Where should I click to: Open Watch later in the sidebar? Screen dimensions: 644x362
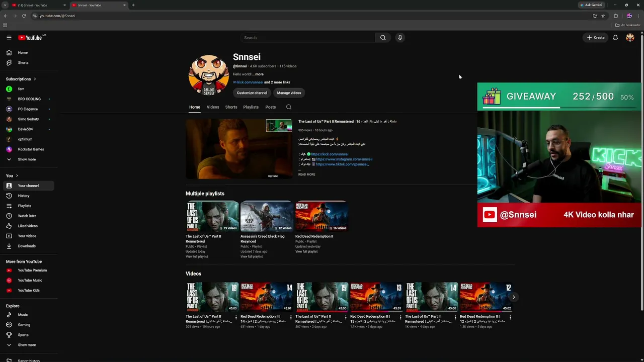[28, 216]
